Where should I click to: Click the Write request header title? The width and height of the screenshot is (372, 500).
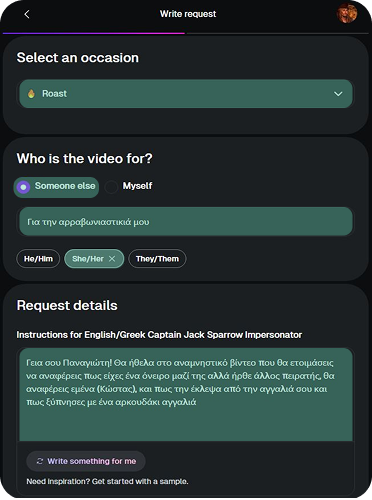tap(188, 14)
